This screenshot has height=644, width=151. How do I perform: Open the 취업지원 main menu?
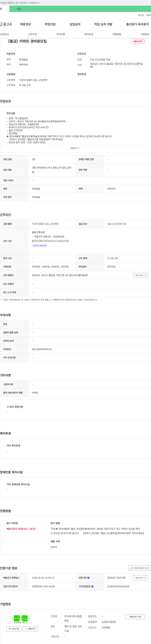click(x=50, y=24)
